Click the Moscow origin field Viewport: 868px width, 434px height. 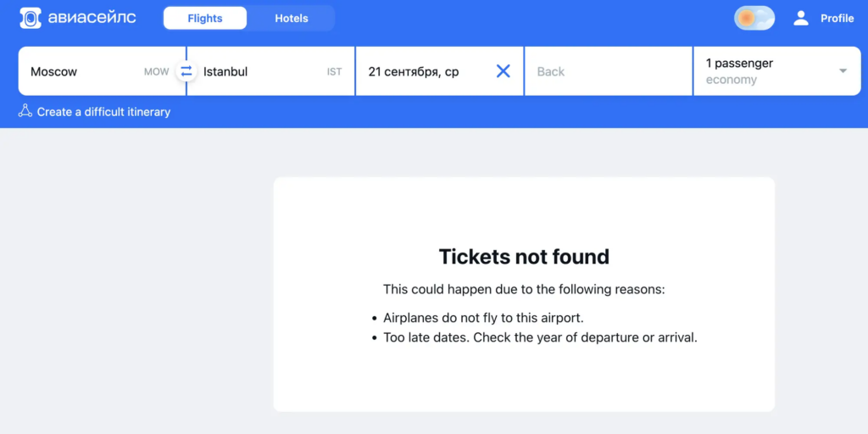pyautogui.click(x=76, y=71)
